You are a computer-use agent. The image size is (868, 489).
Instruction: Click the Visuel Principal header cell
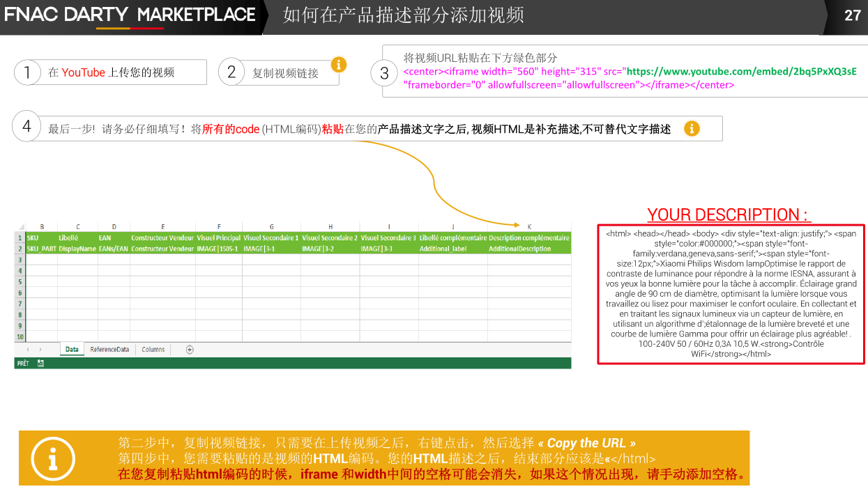pos(218,238)
